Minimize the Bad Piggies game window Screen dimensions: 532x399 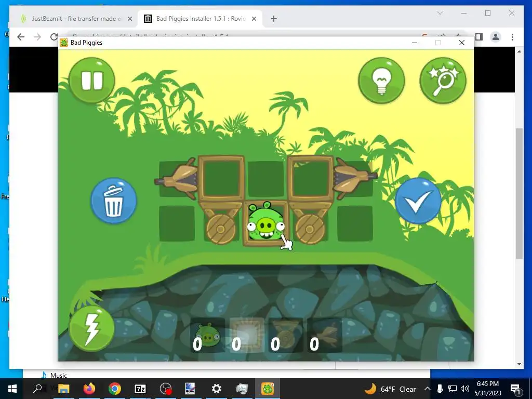pos(414,43)
